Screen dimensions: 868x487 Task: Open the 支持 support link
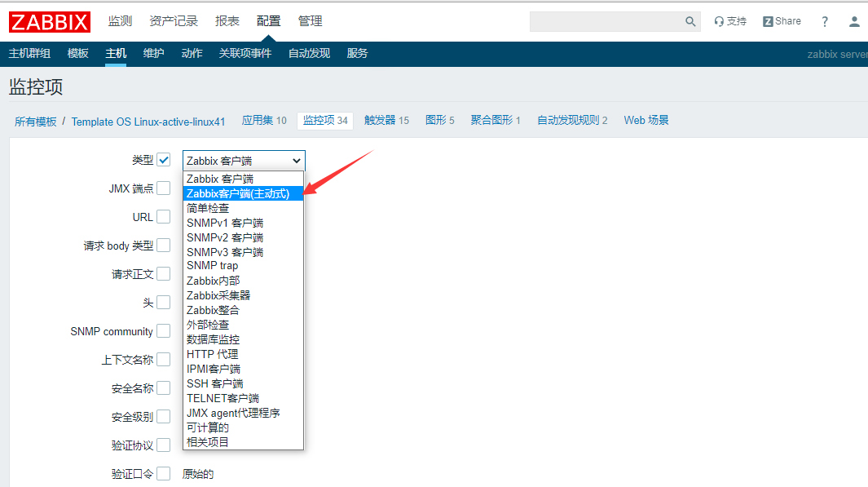pos(730,21)
